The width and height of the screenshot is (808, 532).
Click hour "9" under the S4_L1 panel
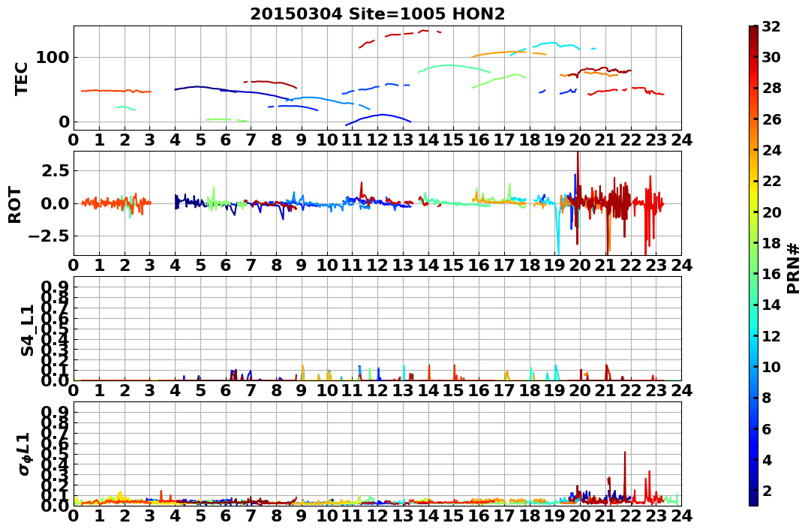302,390
